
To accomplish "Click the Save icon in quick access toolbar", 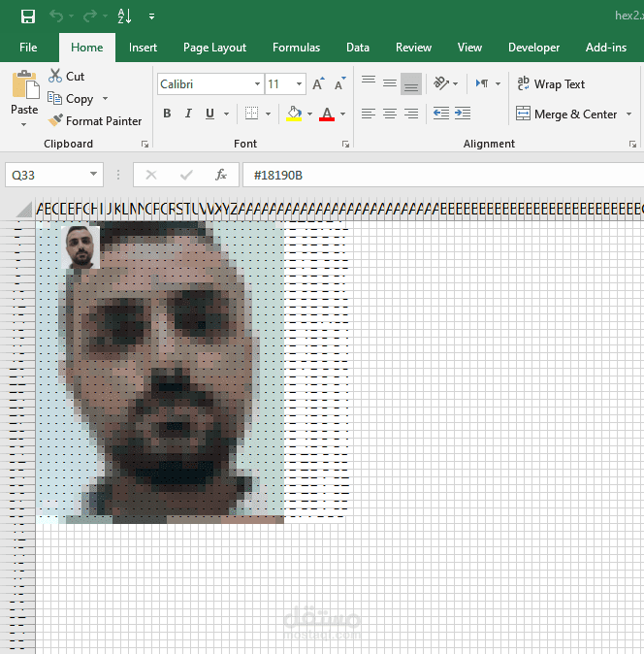I will click(x=28, y=16).
